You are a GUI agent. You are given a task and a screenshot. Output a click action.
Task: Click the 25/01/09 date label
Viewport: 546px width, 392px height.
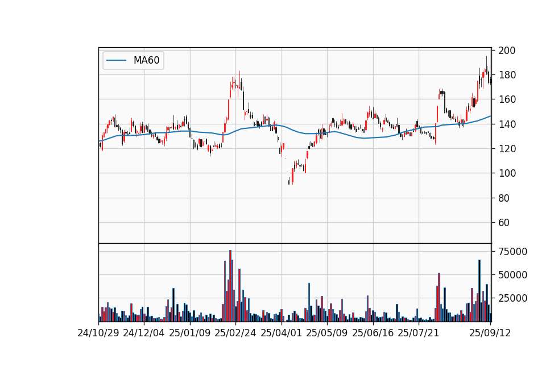pos(190,333)
